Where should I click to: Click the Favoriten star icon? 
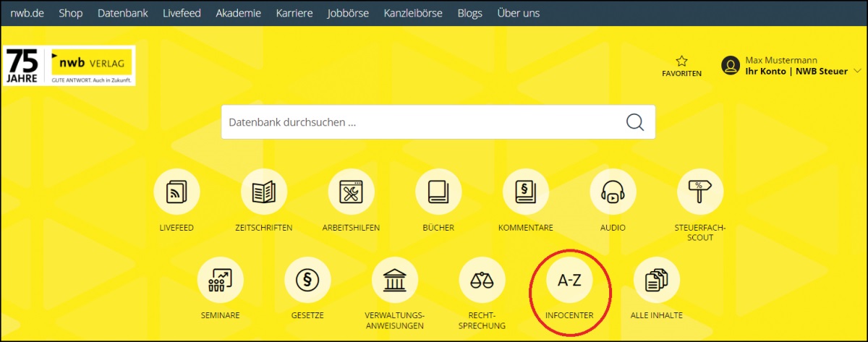pyautogui.click(x=681, y=61)
